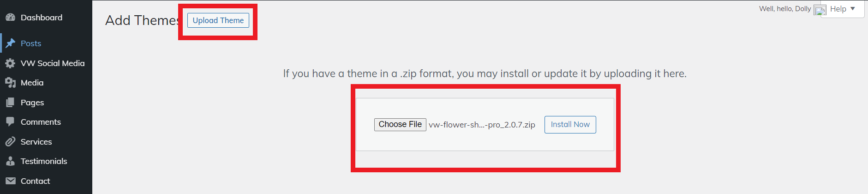This screenshot has height=194, width=868.
Task: Click the Choose File button
Action: (400, 125)
